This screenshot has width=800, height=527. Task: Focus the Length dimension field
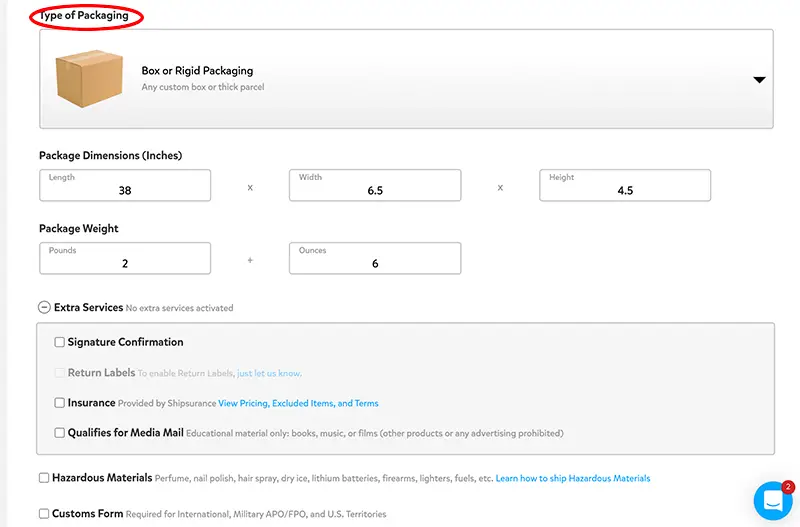(125, 185)
